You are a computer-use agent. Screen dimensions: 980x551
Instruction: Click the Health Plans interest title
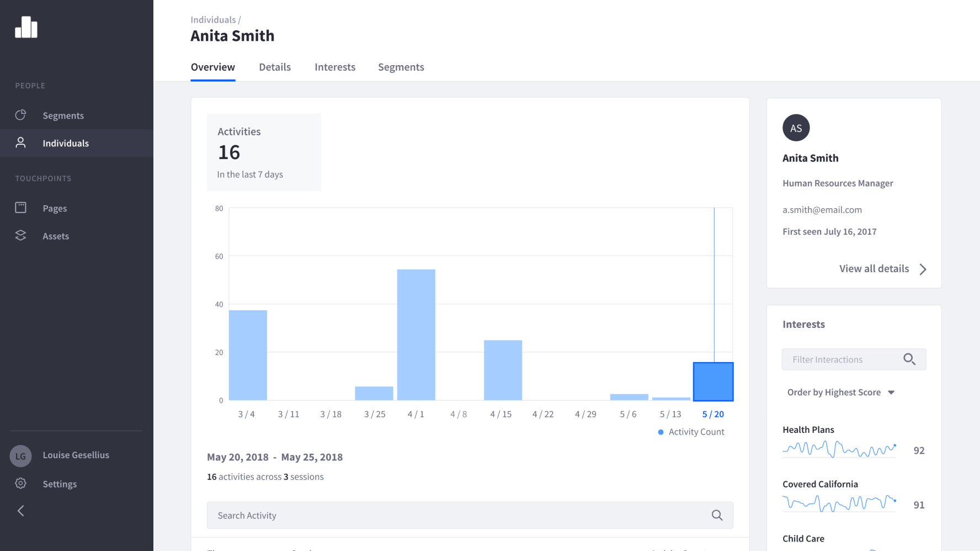coord(808,430)
